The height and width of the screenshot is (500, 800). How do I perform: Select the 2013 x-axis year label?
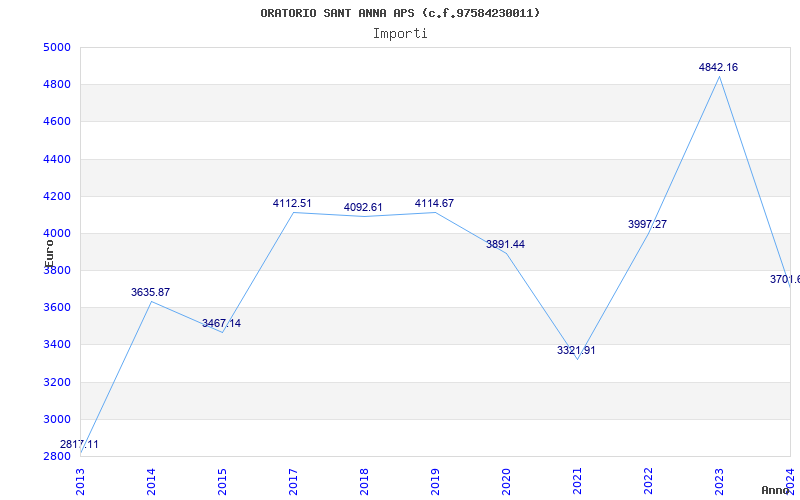coord(80,482)
